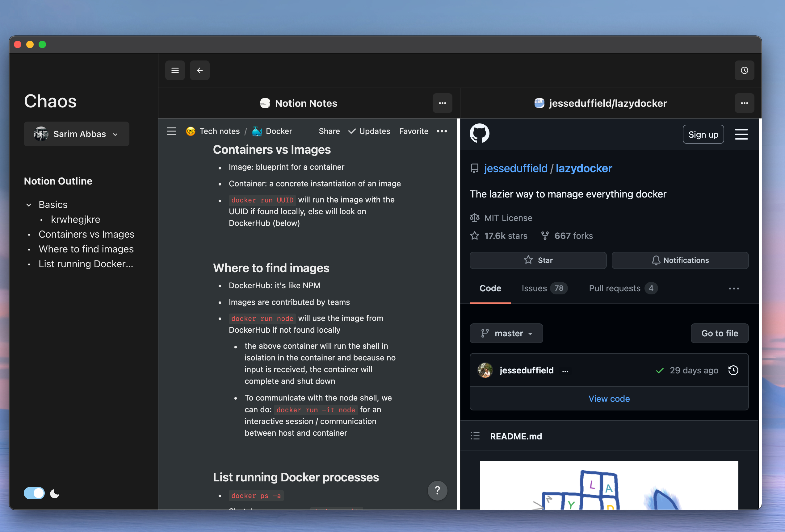Image resolution: width=785 pixels, height=532 pixels.
Task: Click the Notion Notes pane title icon
Action: point(265,103)
